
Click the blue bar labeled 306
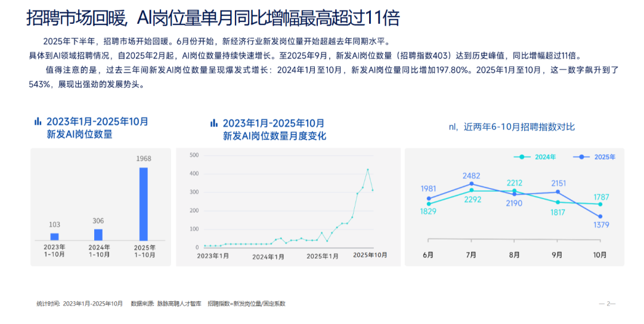(x=98, y=235)
